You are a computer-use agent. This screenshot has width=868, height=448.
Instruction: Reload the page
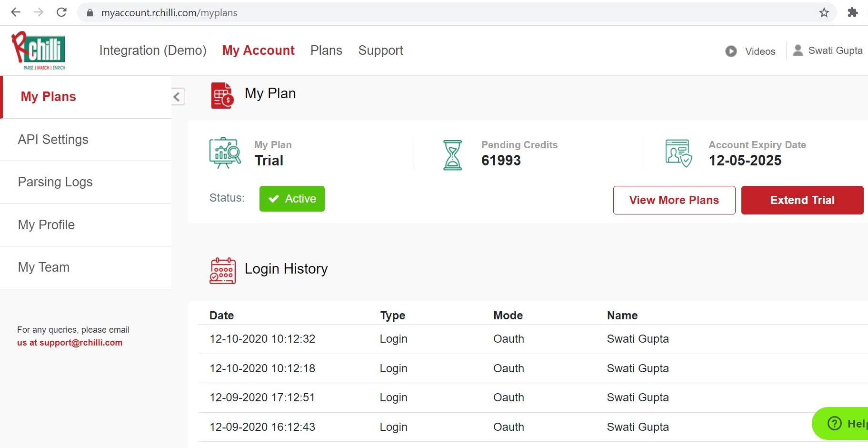click(61, 12)
